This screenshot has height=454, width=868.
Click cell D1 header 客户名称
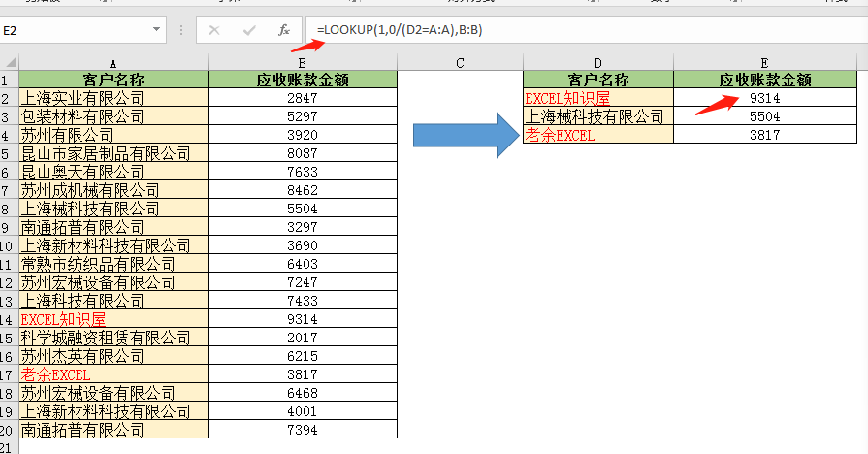[597, 80]
